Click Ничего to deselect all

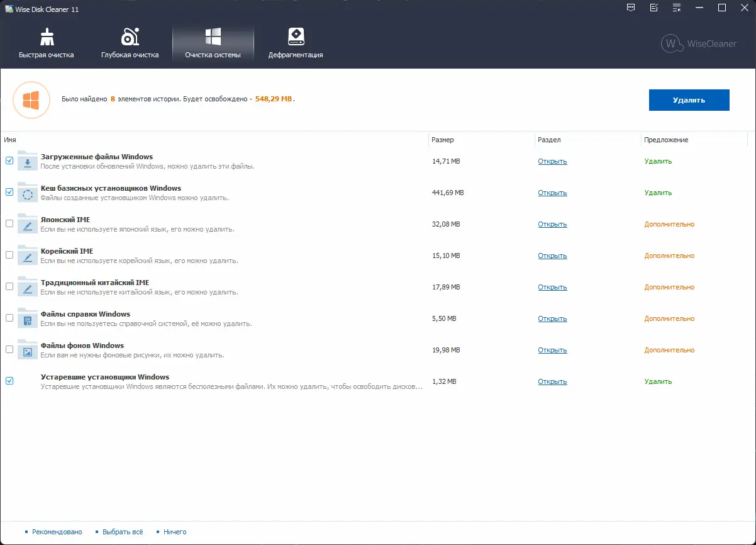175,532
